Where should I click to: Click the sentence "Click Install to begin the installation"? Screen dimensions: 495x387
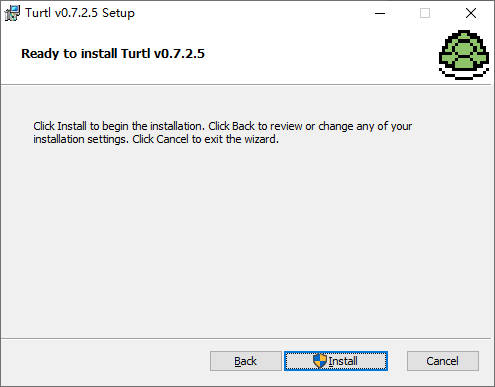[119, 126]
